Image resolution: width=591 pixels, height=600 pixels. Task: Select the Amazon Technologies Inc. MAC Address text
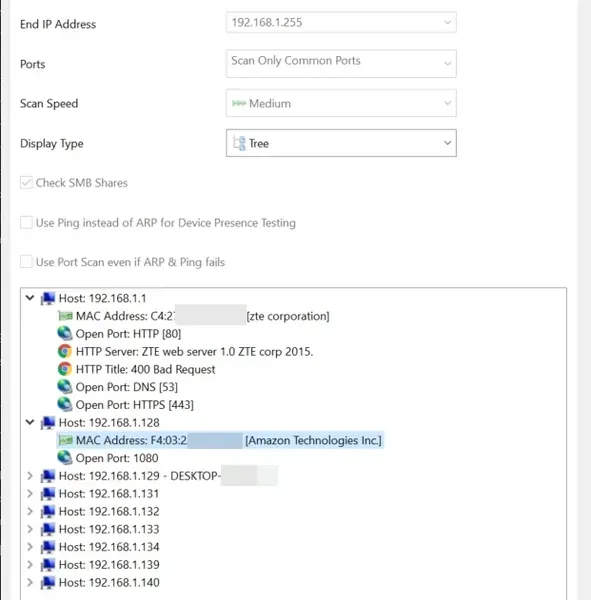click(x=229, y=440)
